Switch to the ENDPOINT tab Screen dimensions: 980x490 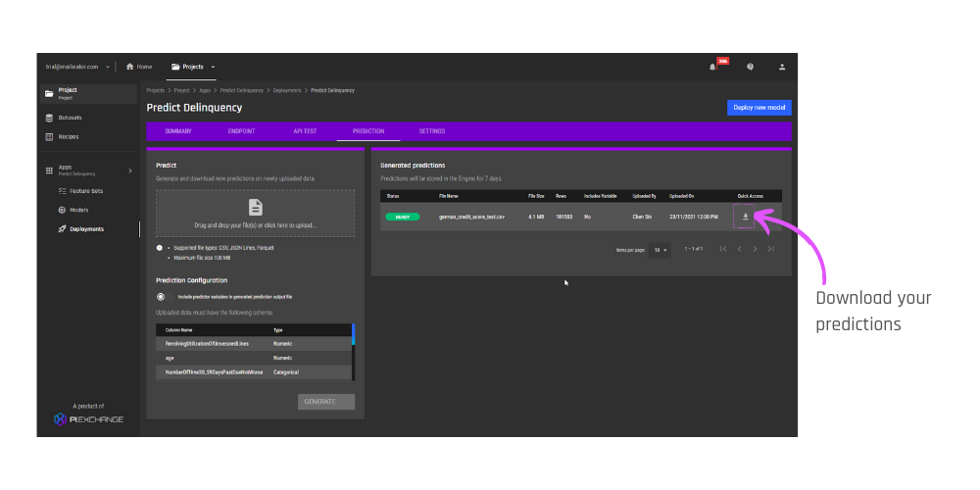(241, 131)
